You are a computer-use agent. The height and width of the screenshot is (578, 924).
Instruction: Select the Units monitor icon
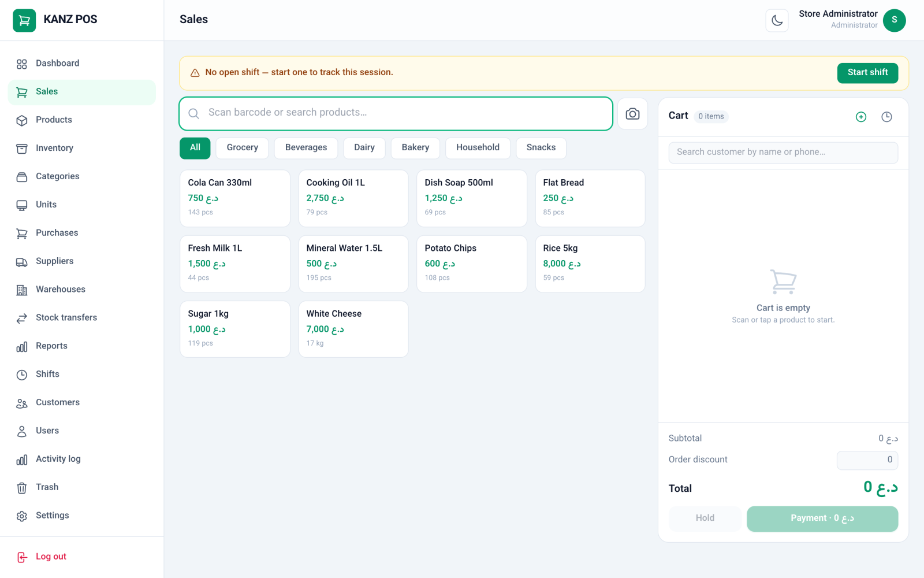click(22, 206)
